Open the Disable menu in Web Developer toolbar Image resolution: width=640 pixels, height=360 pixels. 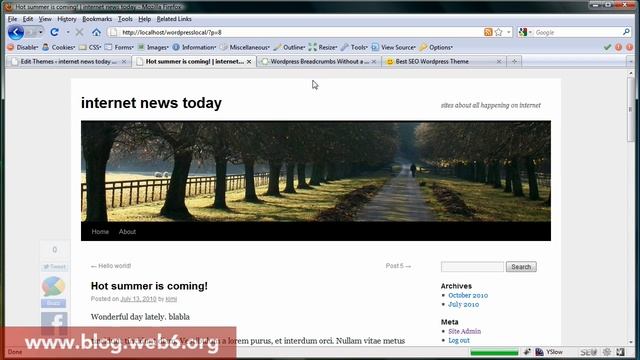click(23, 47)
